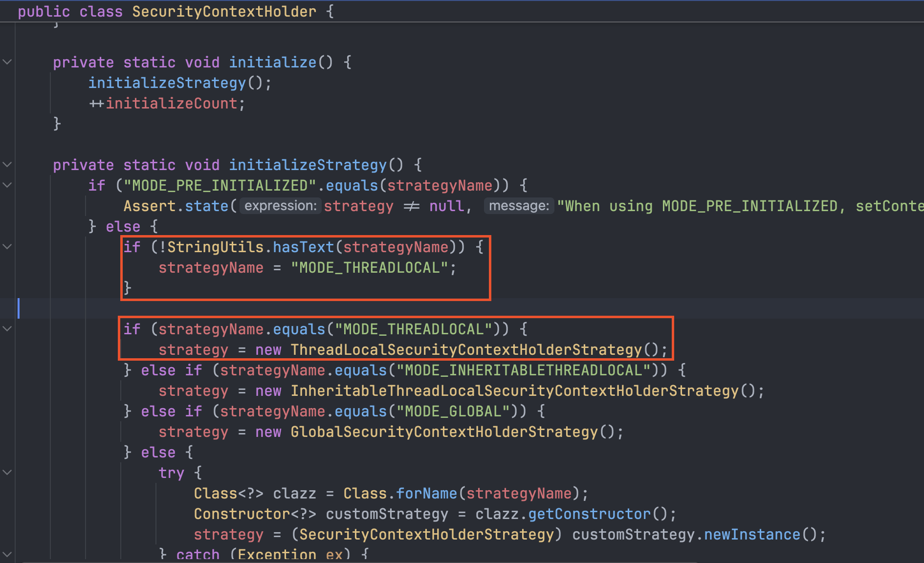Click GlobalSecurityContextHolderStrategy constructor call
The width and height of the screenshot is (924, 563).
(444, 432)
